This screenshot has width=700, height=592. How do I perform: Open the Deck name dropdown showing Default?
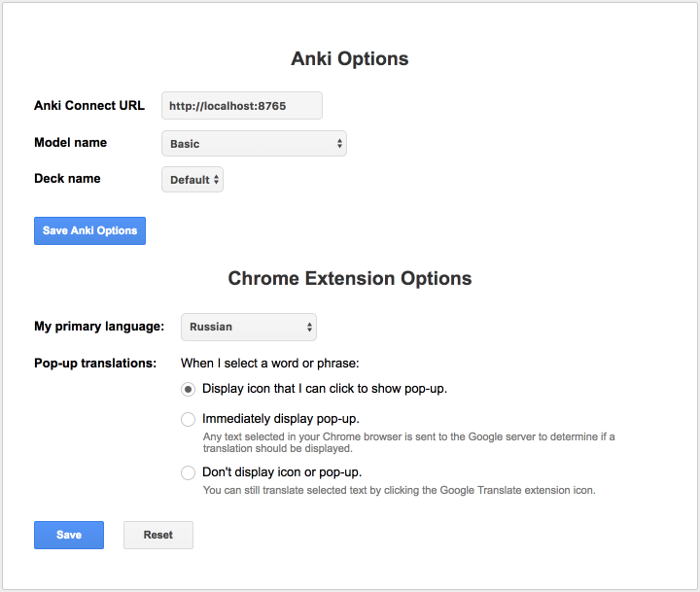pyautogui.click(x=192, y=180)
